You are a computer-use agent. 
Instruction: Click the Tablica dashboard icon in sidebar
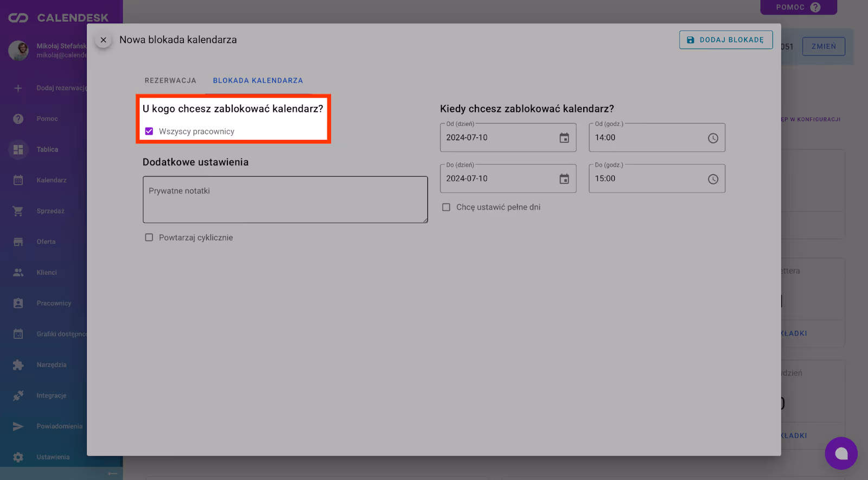[x=18, y=149]
